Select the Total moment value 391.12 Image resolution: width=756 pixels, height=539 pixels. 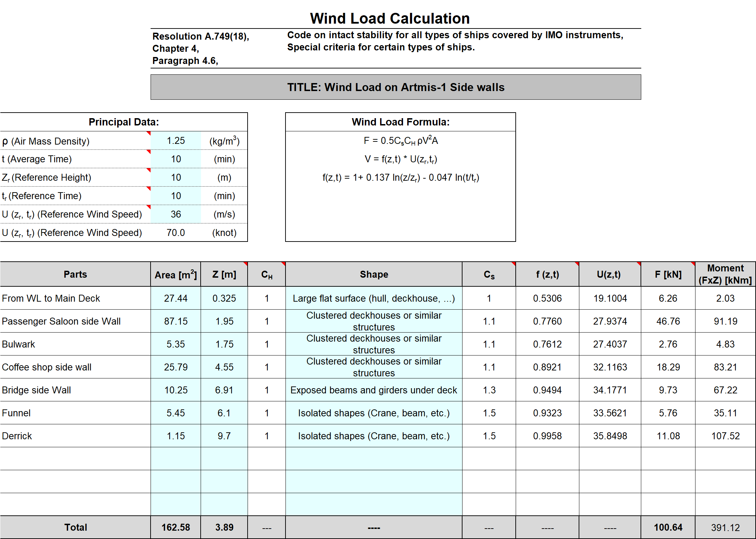pos(725,528)
